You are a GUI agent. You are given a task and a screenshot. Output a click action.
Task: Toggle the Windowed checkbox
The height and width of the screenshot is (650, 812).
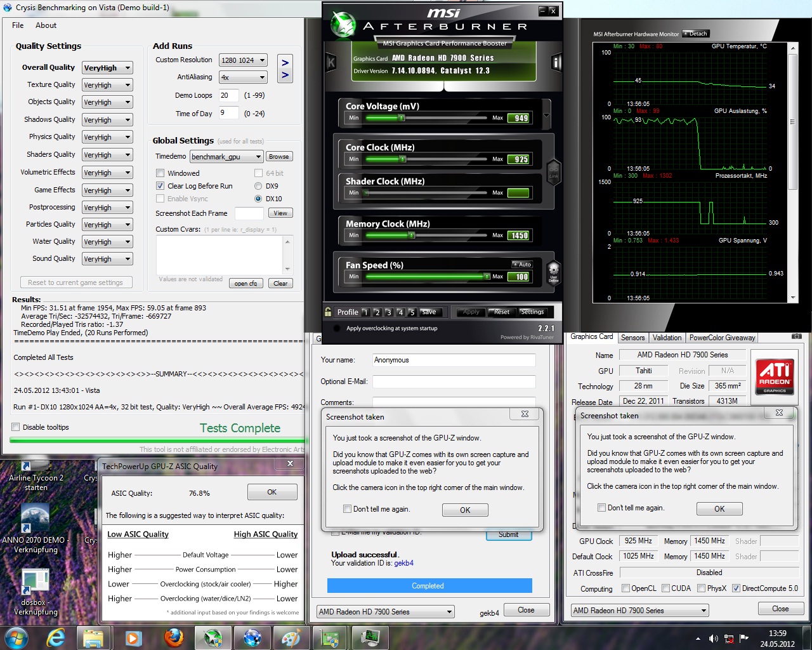click(160, 173)
